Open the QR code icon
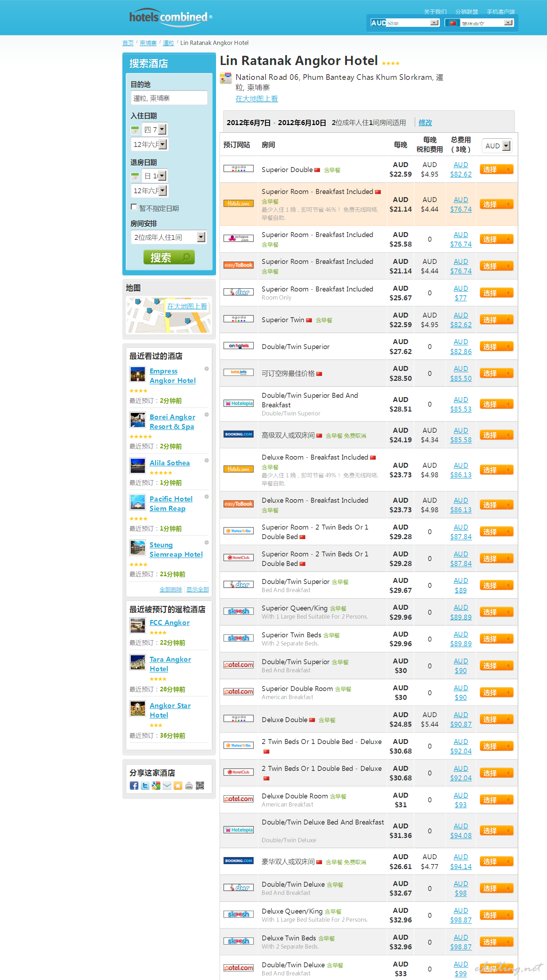Viewport: 547px width, 980px height. coord(200,785)
